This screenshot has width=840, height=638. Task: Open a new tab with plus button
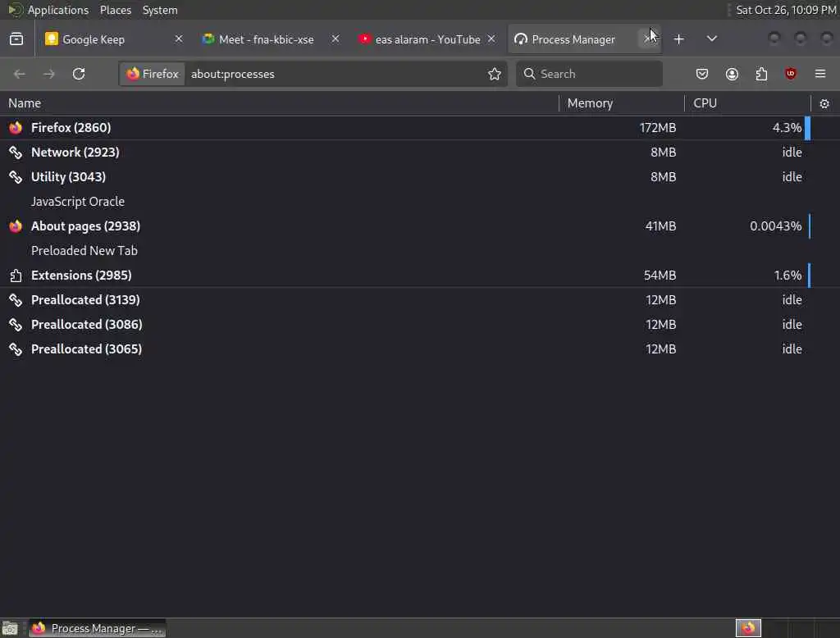[678, 39]
